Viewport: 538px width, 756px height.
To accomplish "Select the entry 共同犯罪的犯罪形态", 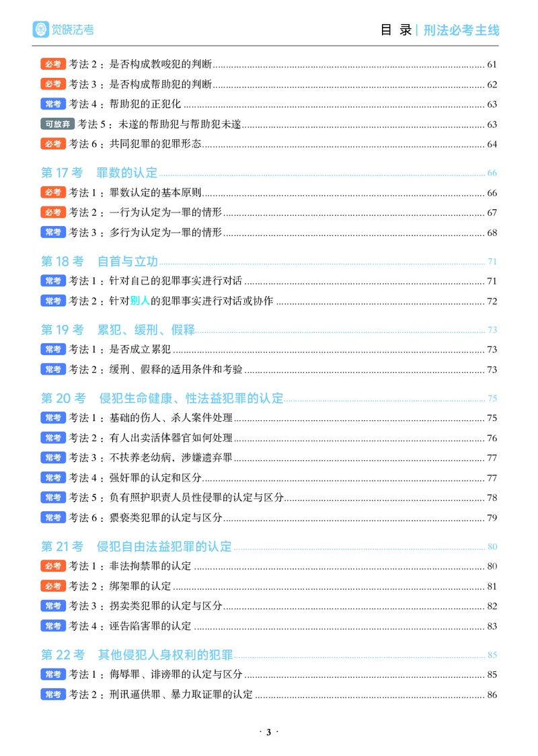I will pos(155,144).
